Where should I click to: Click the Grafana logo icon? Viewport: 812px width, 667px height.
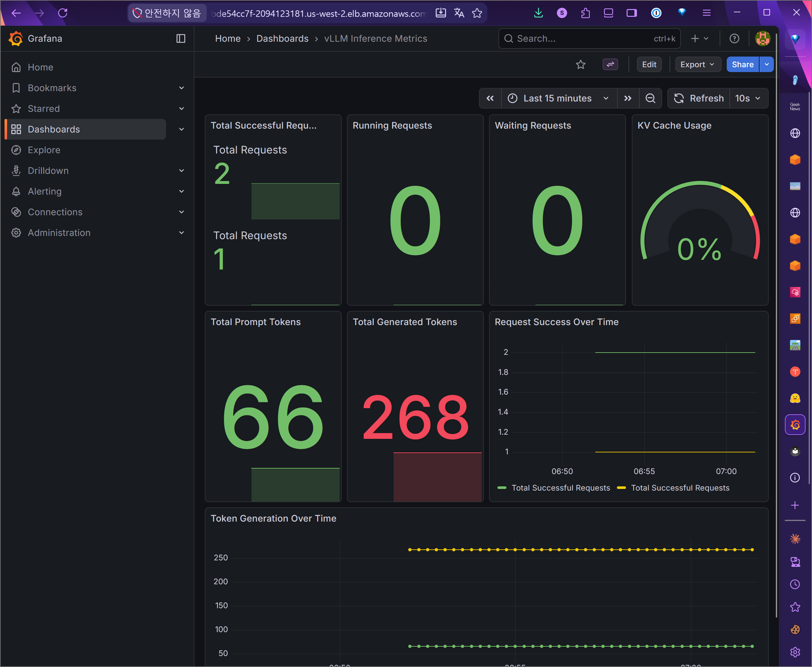click(x=16, y=38)
